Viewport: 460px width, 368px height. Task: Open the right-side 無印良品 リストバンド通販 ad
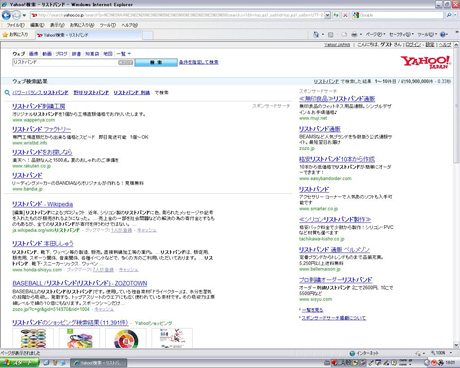tap(337, 99)
